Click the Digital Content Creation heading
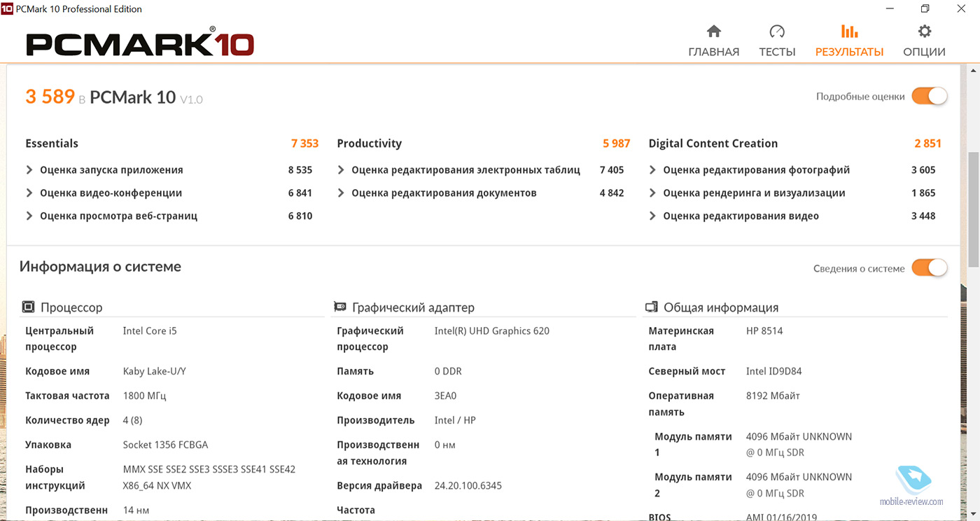Screen dimensions: 980x521 pos(713,144)
